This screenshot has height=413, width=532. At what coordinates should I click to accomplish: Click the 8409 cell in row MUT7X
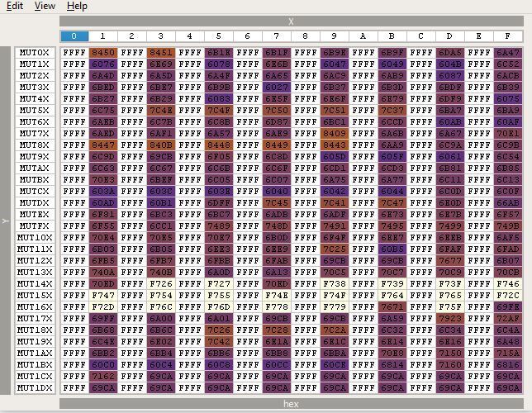pos(334,134)
